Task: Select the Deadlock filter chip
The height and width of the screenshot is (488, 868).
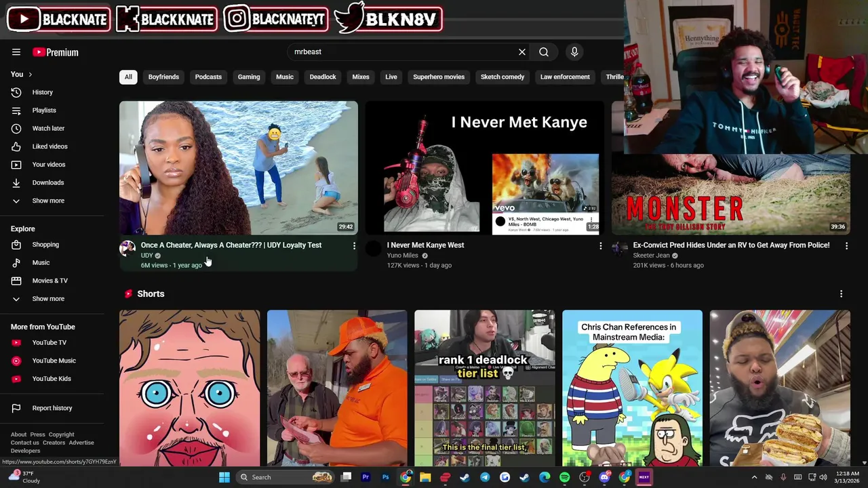Action: [323, 77]
